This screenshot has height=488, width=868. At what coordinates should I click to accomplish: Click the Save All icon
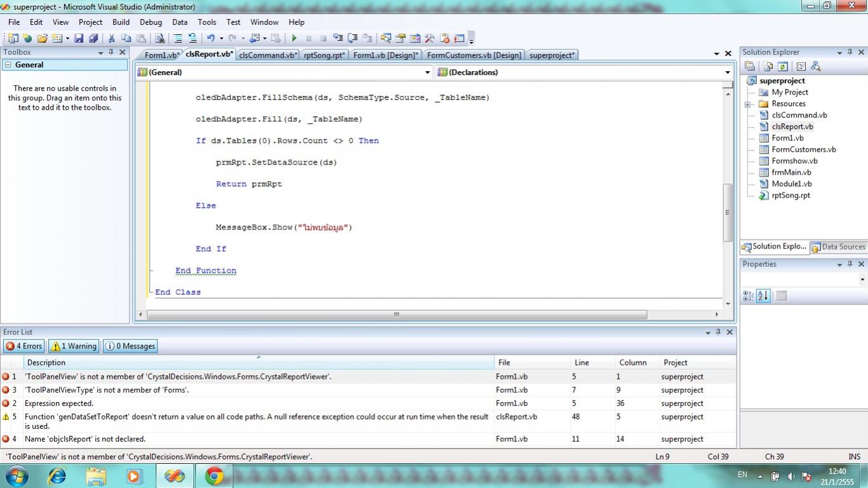[93, 38]
